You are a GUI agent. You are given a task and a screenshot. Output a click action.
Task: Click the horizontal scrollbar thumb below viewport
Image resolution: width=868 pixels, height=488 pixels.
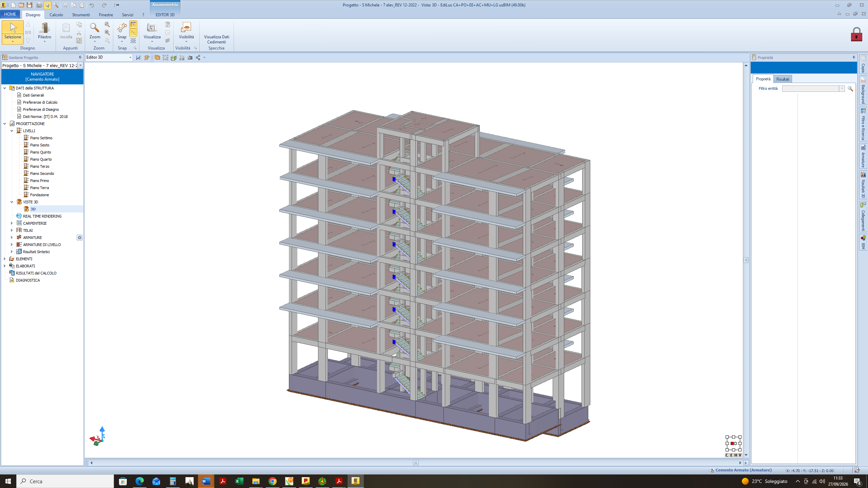[x=416, y=463]
